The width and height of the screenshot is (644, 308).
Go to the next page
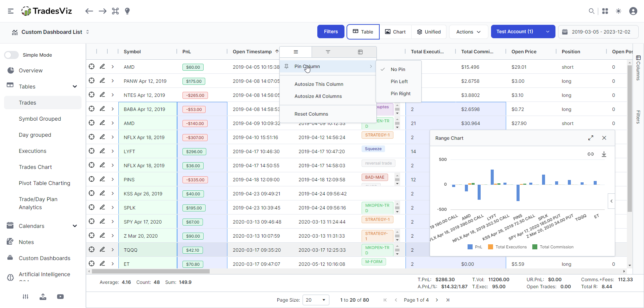(x=437, y=300)
